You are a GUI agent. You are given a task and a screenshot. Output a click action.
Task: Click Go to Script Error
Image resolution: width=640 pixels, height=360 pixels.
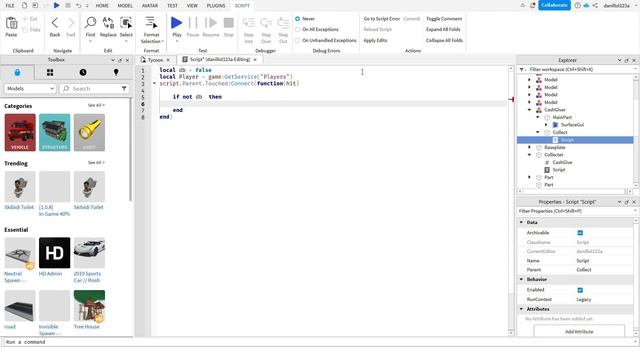point(382,19)
